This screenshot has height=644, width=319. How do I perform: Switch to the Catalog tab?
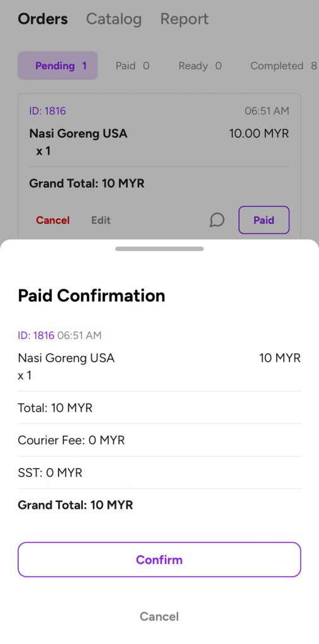click(x=113, y=19)
